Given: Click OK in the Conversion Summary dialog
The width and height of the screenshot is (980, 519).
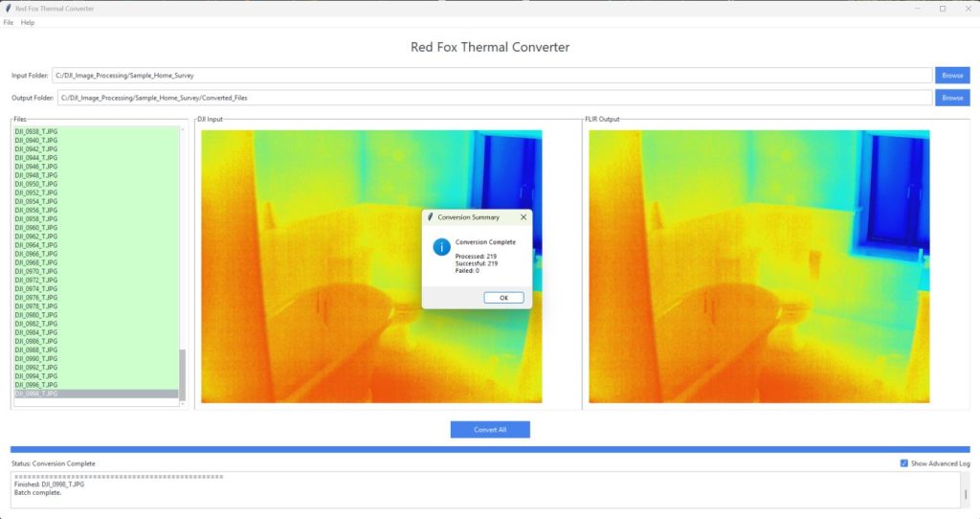Looking at the screenshot, I should (503, 298).
